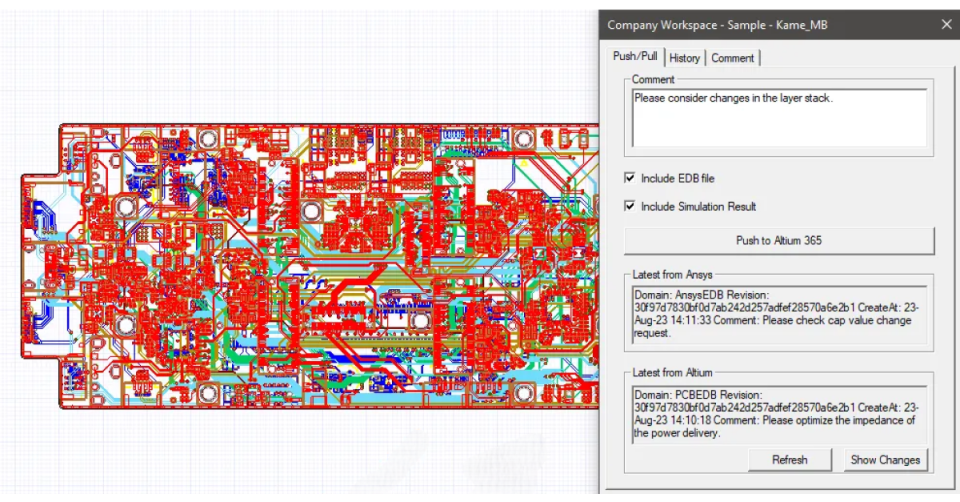960x502 pixels.
Task: Close the Company Workspace panel
Action: point(947,25)
